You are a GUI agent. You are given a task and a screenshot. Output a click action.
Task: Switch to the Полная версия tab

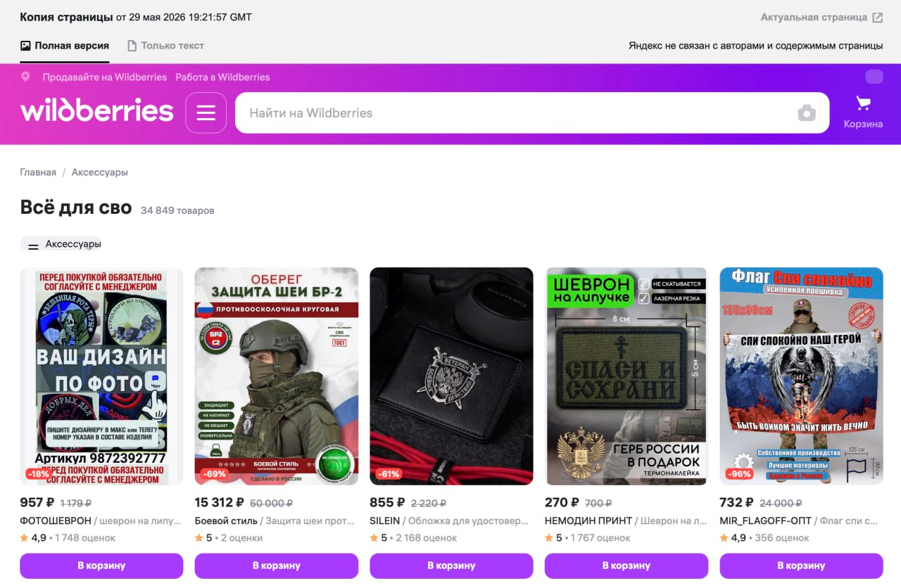pyautogui.click(x=65, y=46)
